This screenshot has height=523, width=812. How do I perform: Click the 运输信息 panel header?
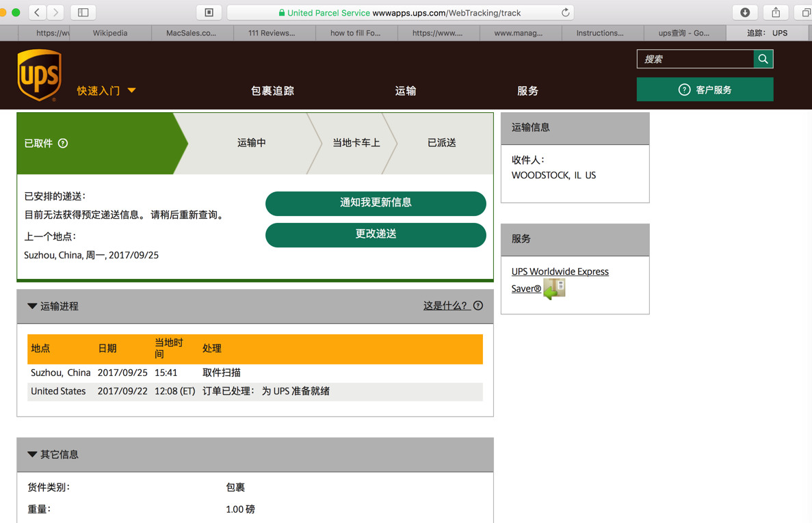click(575, 129)
